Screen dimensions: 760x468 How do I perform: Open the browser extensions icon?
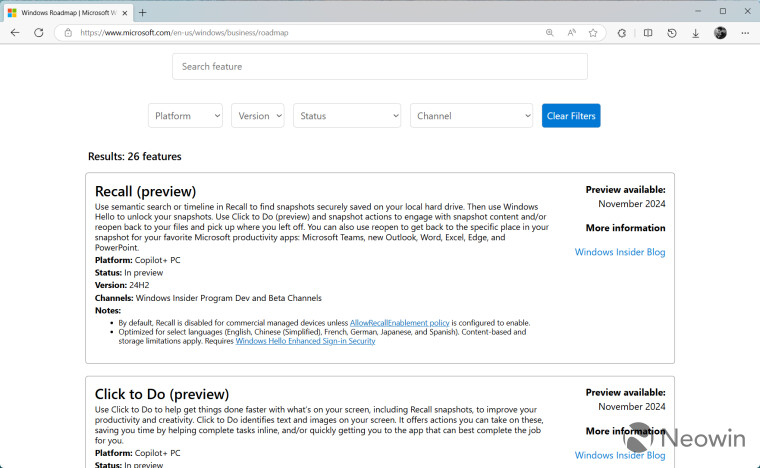pos(622,32)
